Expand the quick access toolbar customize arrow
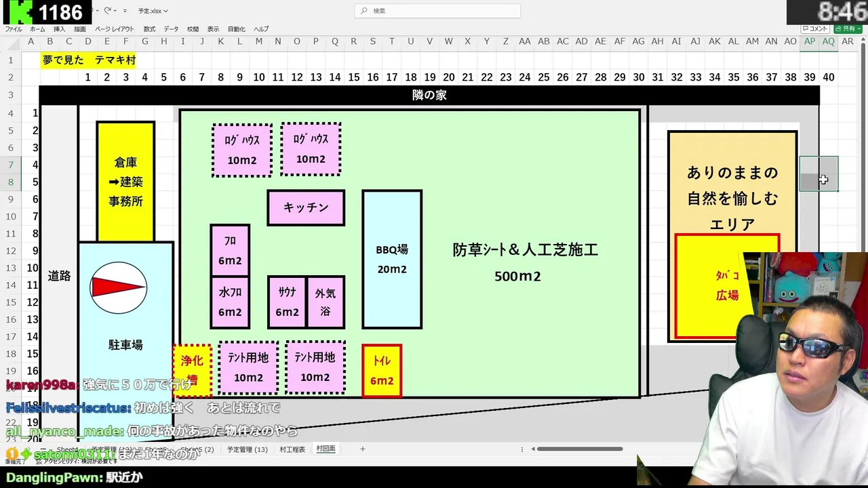 pyautogui.click(x=125, y=11)
